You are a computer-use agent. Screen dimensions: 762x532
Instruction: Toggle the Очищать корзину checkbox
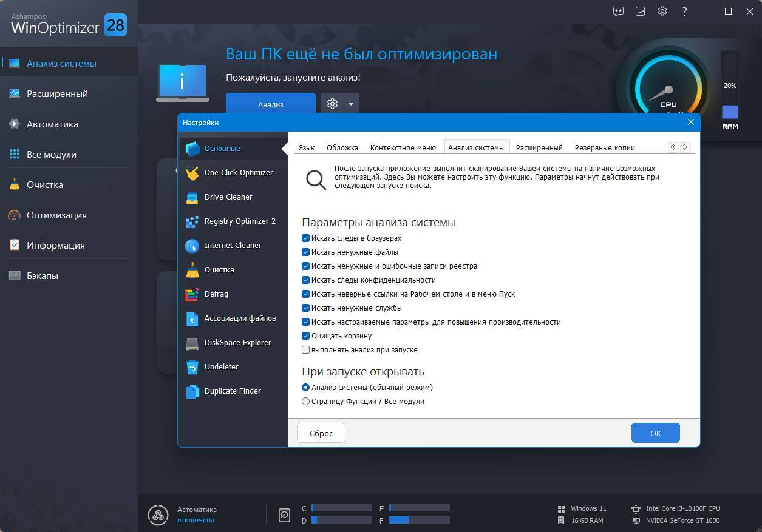point(306,336)
